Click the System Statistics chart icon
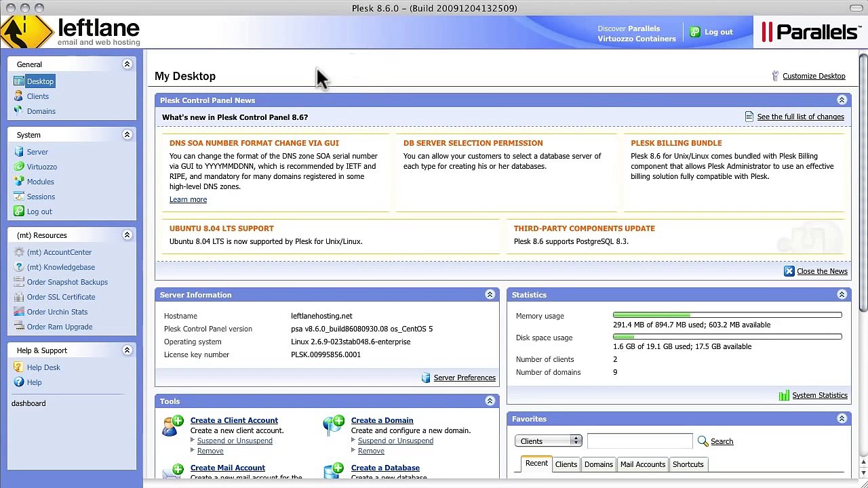This screenshot has width=868, height=488. pos(784,395)
